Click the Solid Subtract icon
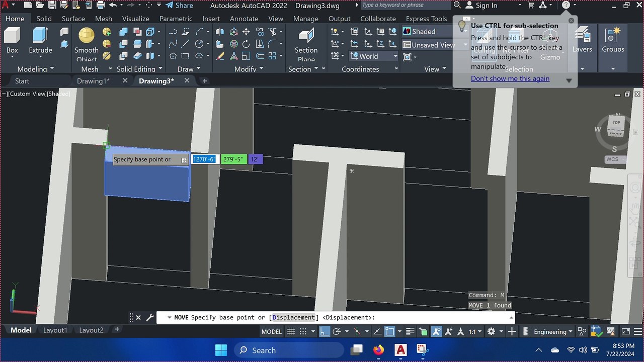 coord(123,44)
